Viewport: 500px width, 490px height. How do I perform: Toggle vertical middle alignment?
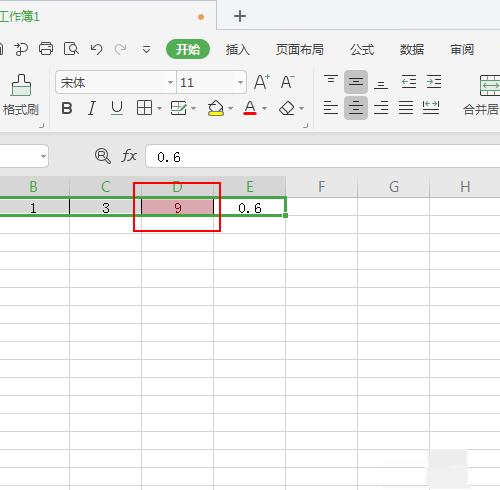coord(356,82)
